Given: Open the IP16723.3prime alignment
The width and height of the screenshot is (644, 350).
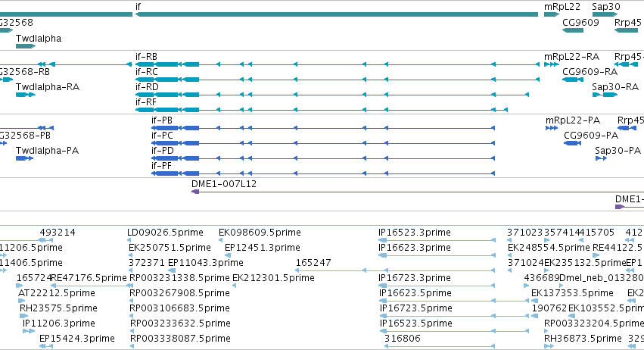Looking at the screenshot, I should [x=437, y=286].
